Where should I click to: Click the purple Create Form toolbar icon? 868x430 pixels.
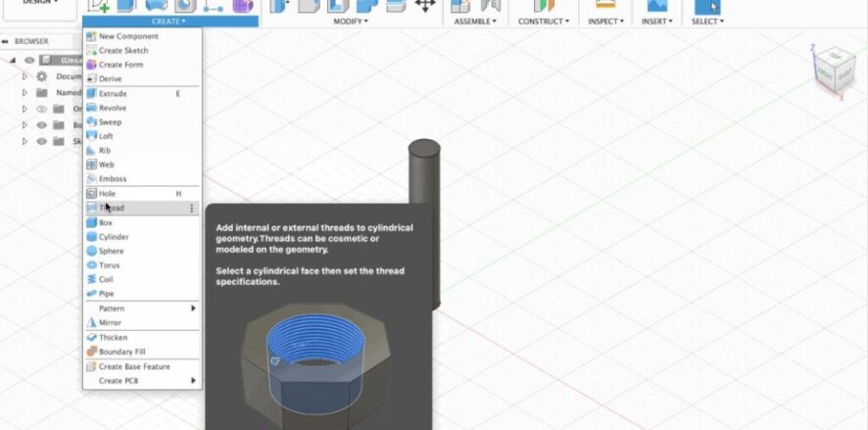(242, 6)
